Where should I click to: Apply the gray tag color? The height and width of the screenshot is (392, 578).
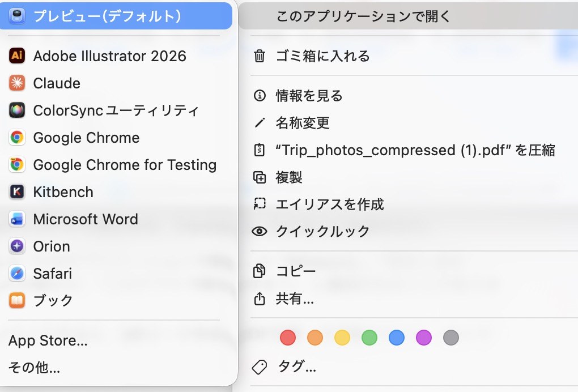(x=451, y=338)
